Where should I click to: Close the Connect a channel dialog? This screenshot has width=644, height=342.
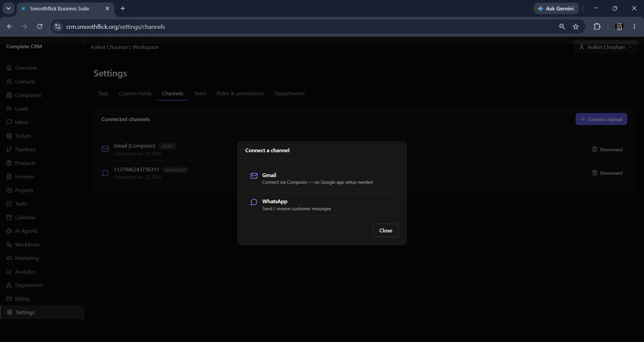tap(386, 230)
